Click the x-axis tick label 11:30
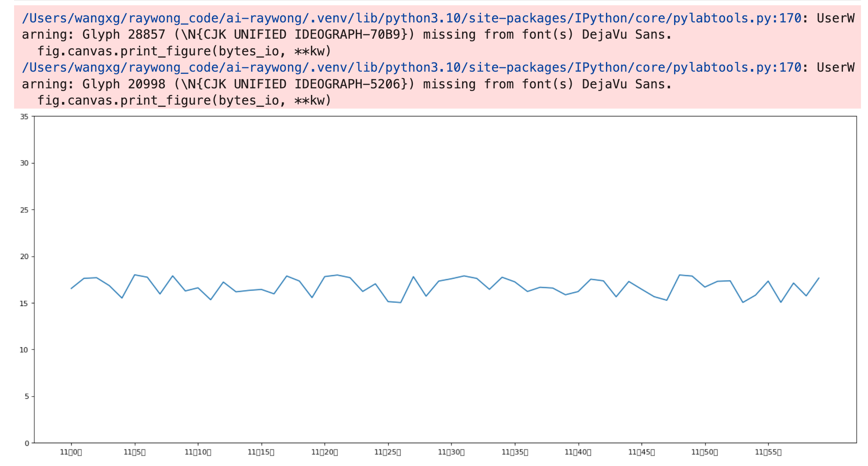This screenshot has width=868, height=466. click(x=451, y=452)
